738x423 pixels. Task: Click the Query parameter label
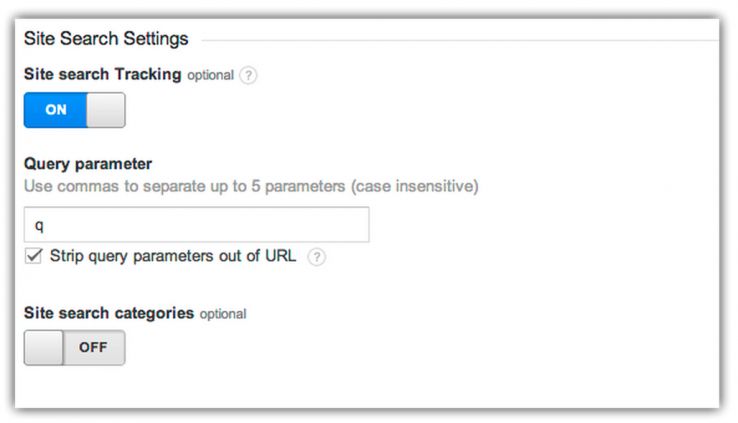click(87, 164)
